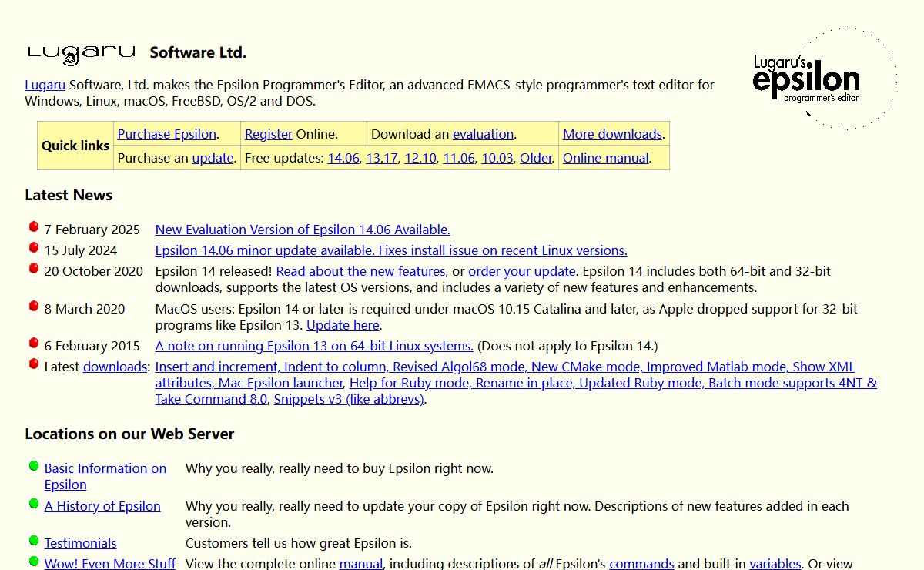Open Basic Information on Epsilon link

tap(105, 476)
